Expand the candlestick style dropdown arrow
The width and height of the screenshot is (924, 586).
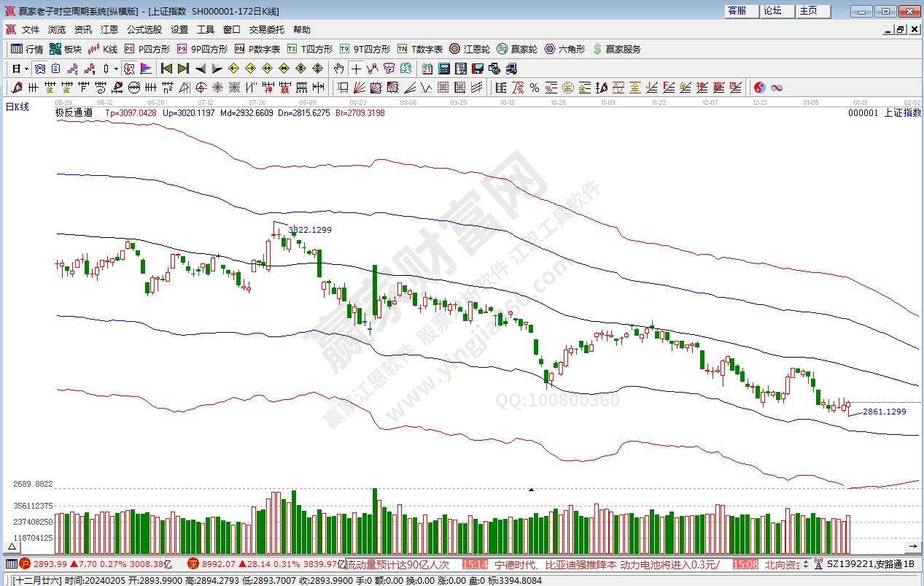[117, 69]
